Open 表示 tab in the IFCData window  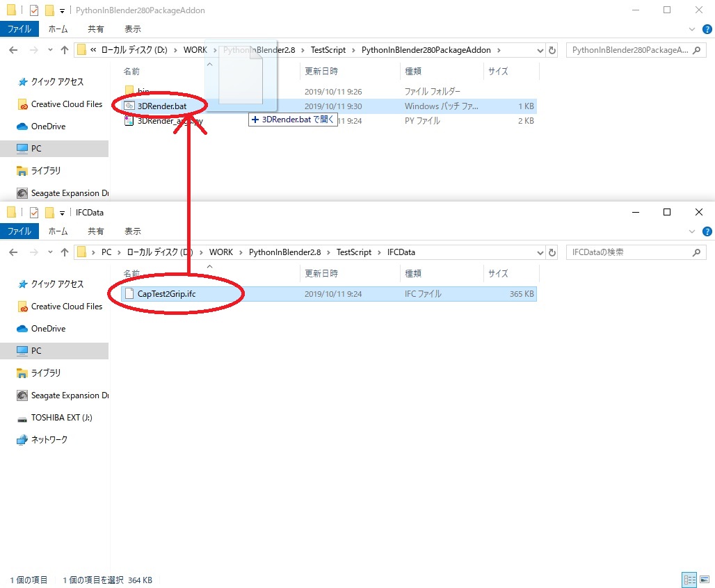(133, 231)
